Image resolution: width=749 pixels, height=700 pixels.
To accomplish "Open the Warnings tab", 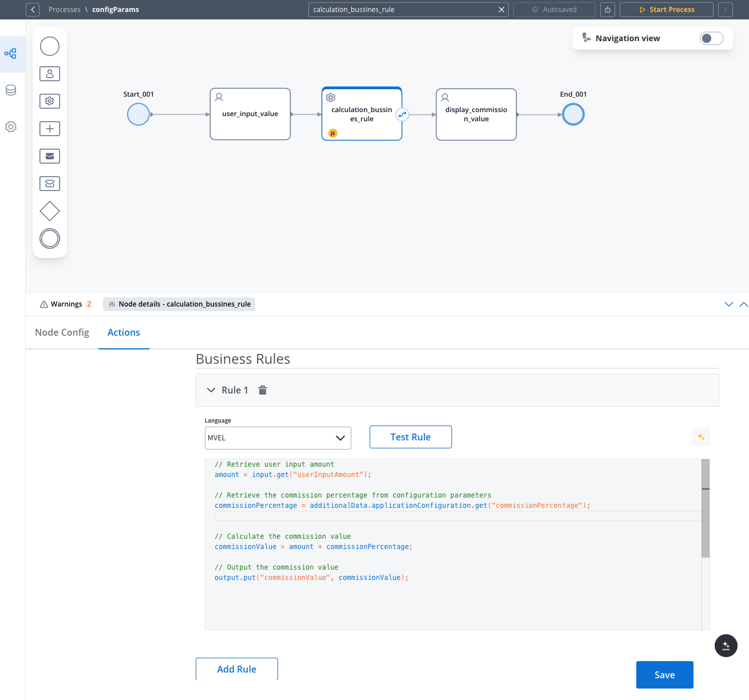I will coord(66,304).
